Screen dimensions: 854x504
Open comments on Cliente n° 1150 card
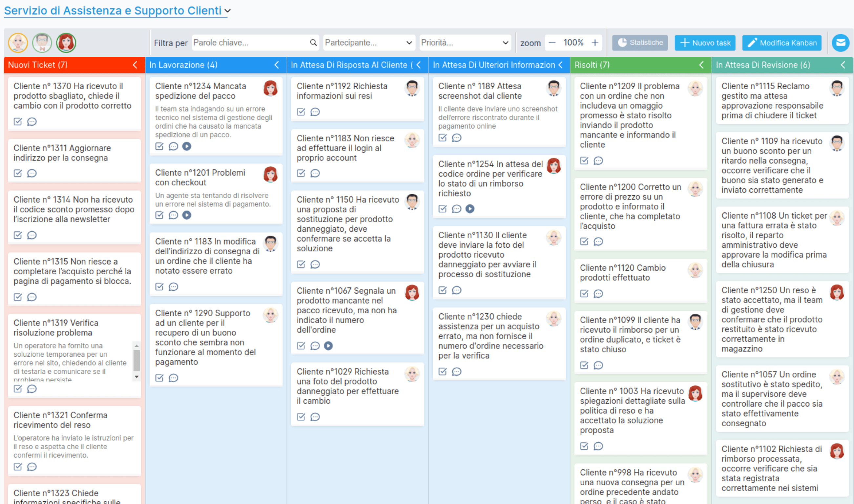point(315,264)
